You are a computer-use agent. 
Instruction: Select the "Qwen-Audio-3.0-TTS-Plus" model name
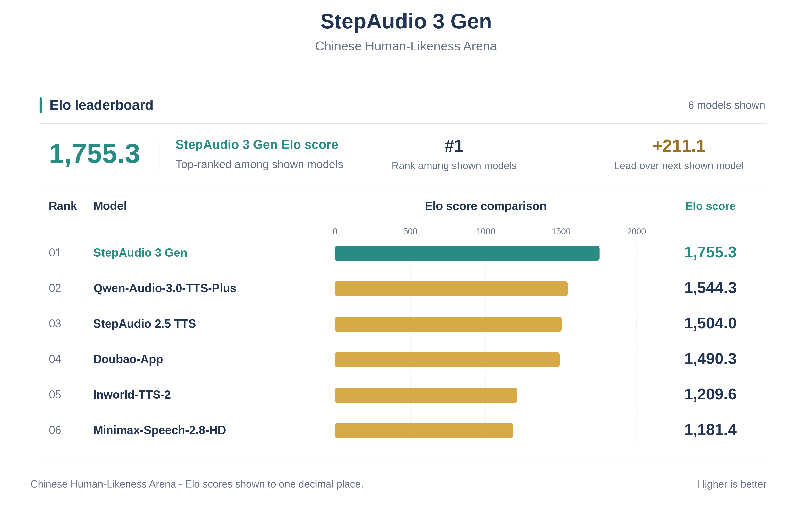165,288
